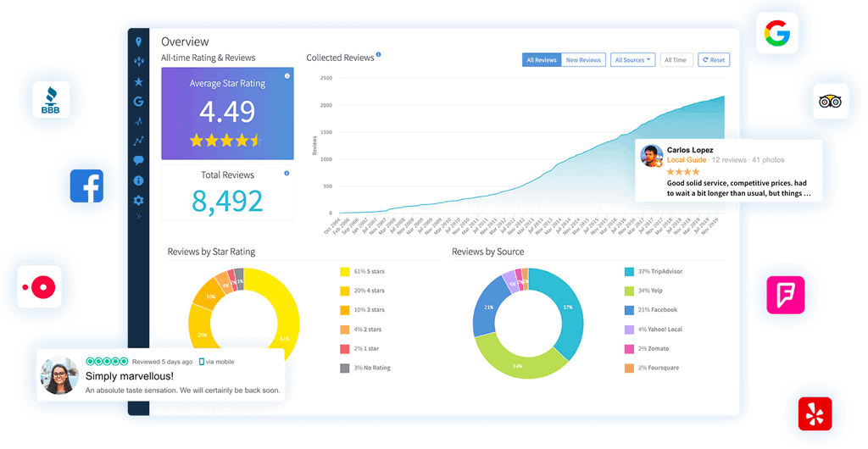Switch to the New Reviews toggle

tap(583, 59)
